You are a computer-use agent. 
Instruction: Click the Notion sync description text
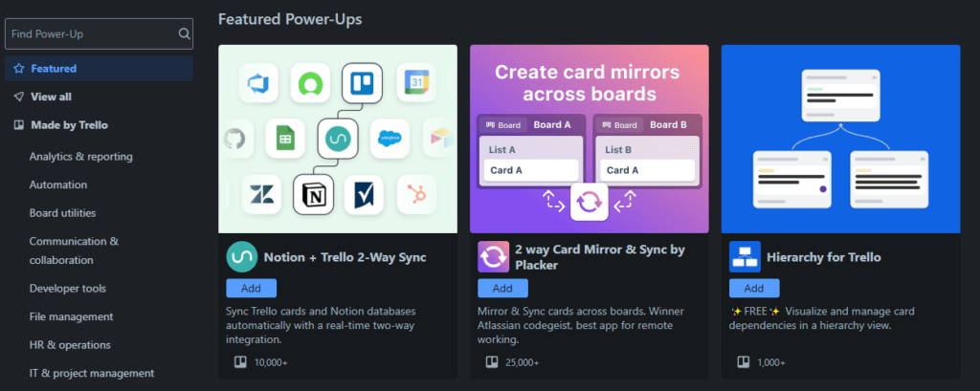pyautogui.click(x=321, y=325)
